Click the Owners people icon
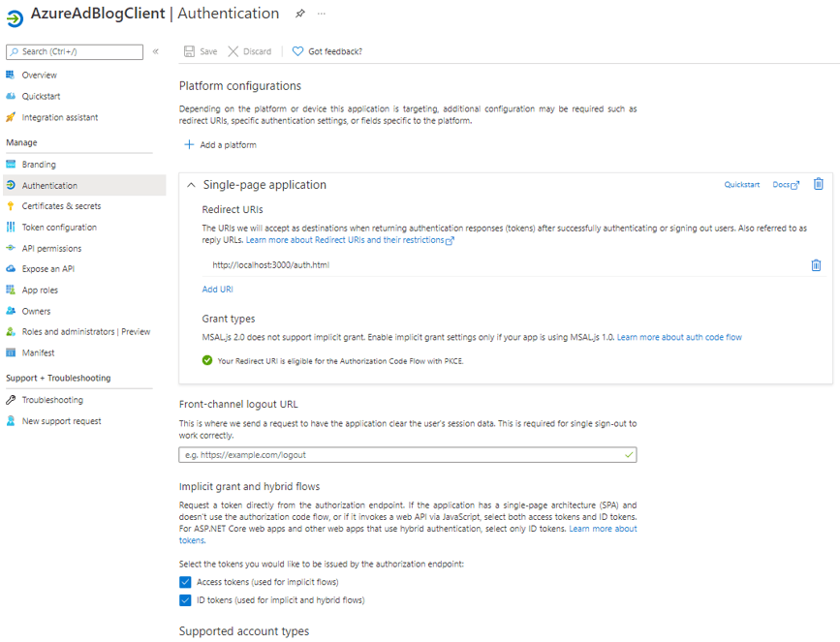840x642 pixels. [11, 311]
